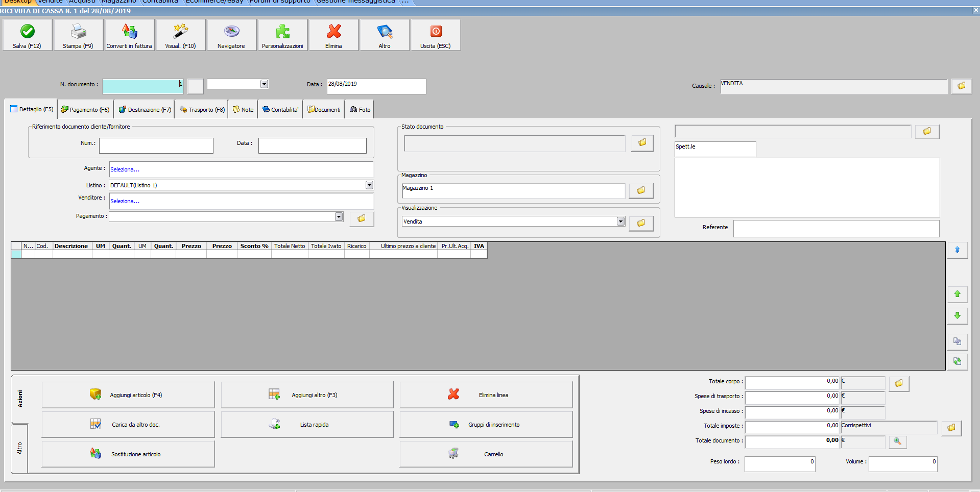This screenshot has height=492, width=980.
Task: Click the Agente Seleziona... field
Action: pos(242,169)
